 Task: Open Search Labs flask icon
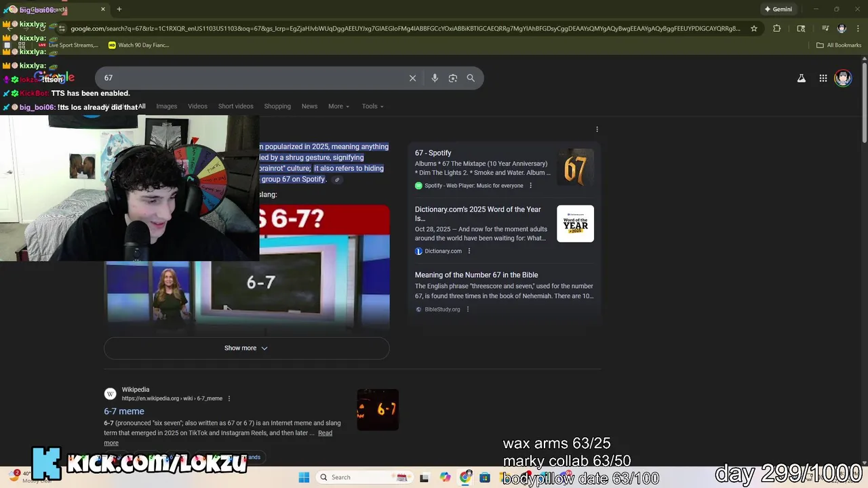point(801,78)
